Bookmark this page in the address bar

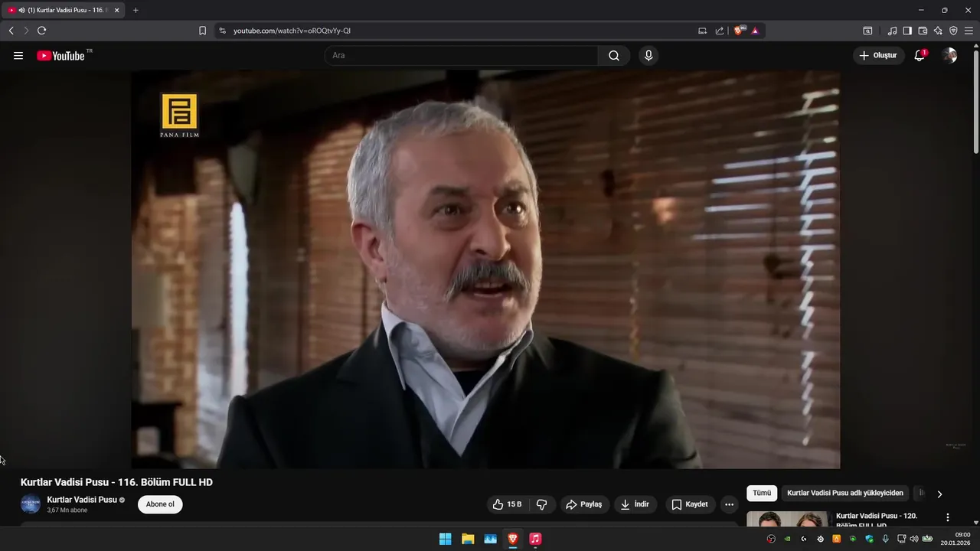(202, 31)
